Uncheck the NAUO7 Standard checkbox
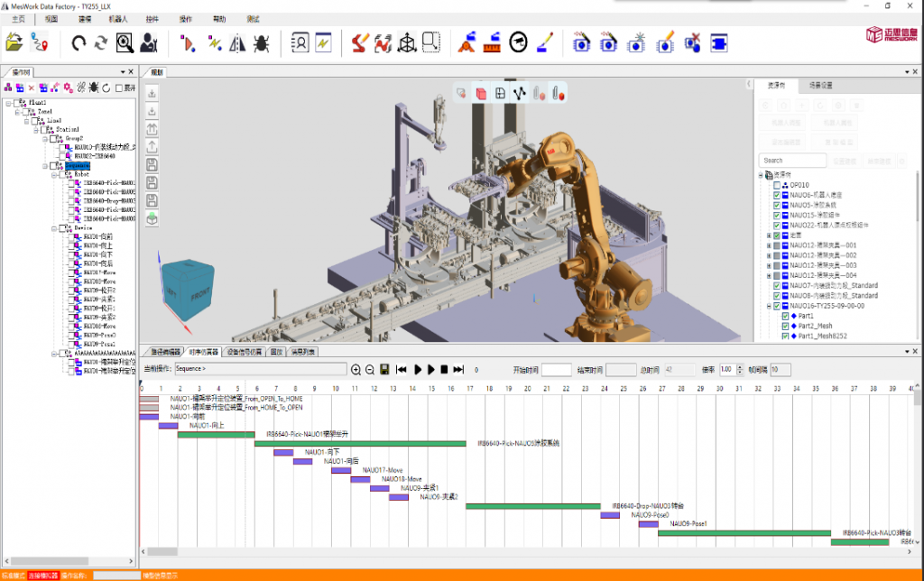924x581 pixels. point(777,286)
